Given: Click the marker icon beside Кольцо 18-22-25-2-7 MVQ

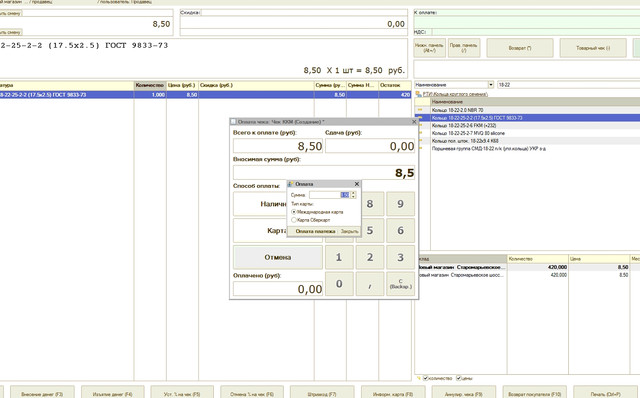Looking at the screenshot, I should coord(420,133).
